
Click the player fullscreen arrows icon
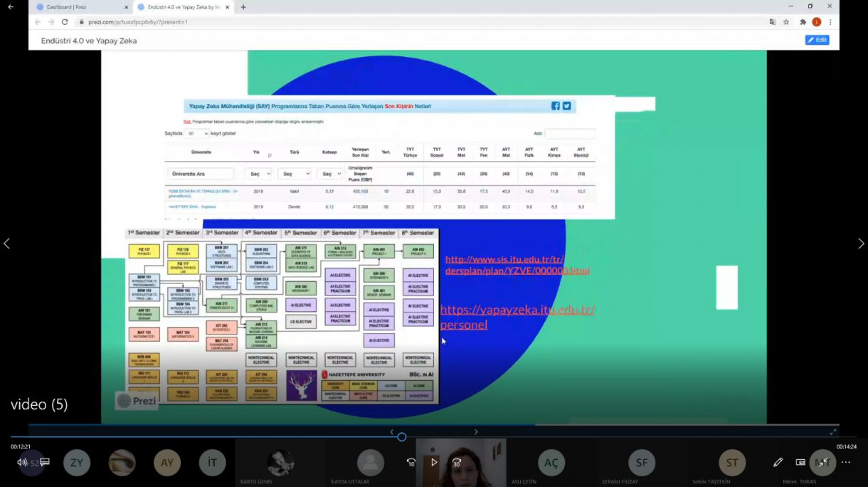coord(823,462)
